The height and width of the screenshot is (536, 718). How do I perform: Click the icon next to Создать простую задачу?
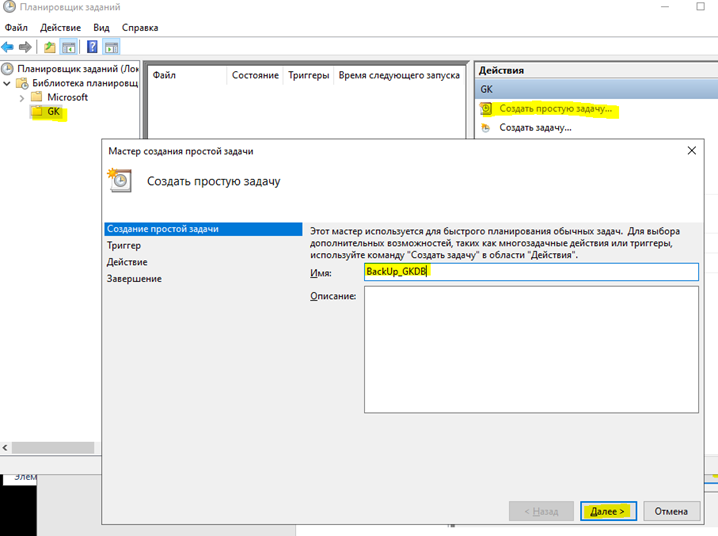[486, 109]
